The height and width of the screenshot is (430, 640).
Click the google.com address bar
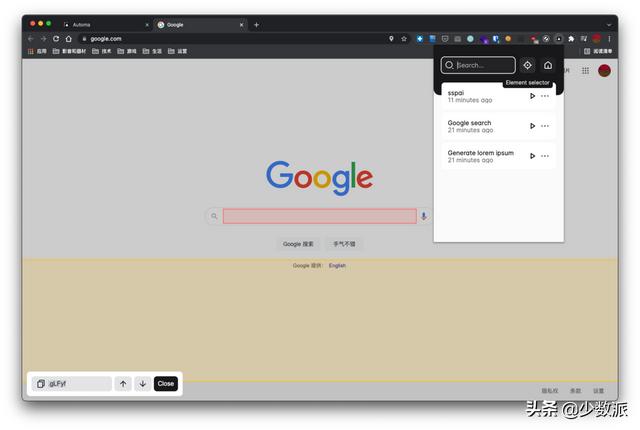pos(233,39)
